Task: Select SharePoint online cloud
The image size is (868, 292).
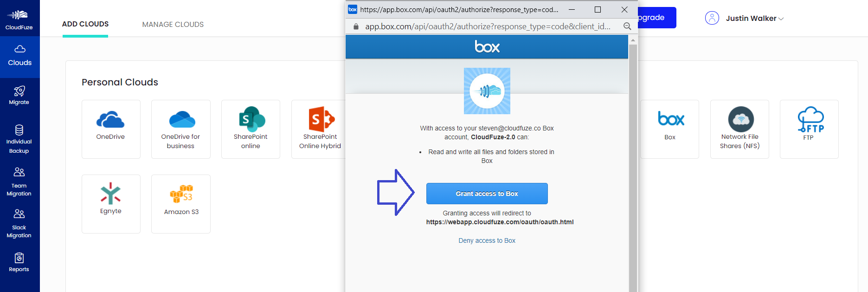Action: pos(251,129)
